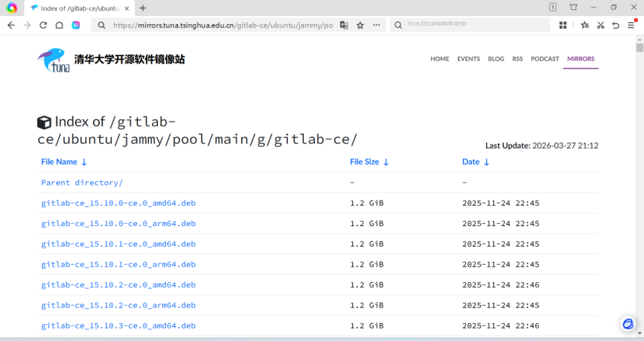This screenshot has width=644, height=341.
Task: Click the search box magnifier icon
Action: point(398,25)
